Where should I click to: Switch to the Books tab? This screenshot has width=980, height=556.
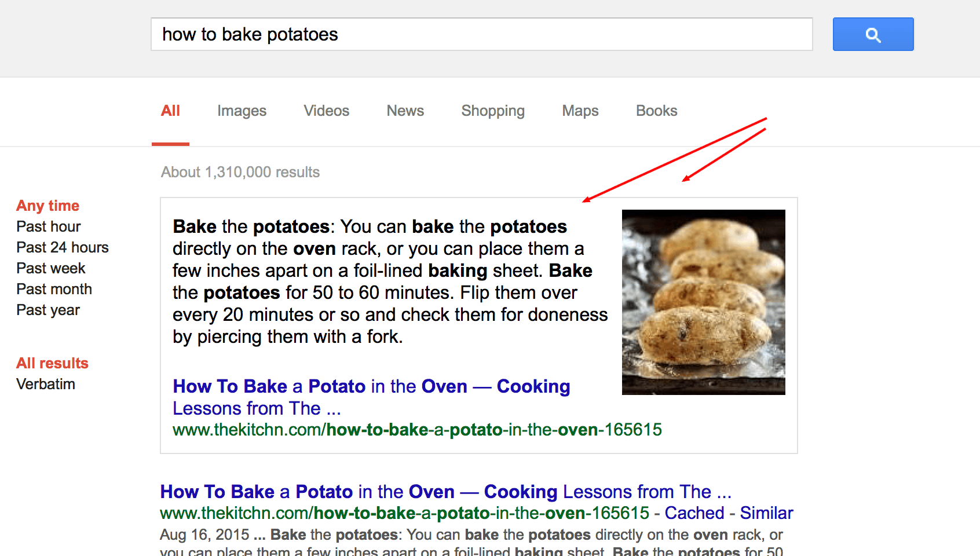[656, 111]
